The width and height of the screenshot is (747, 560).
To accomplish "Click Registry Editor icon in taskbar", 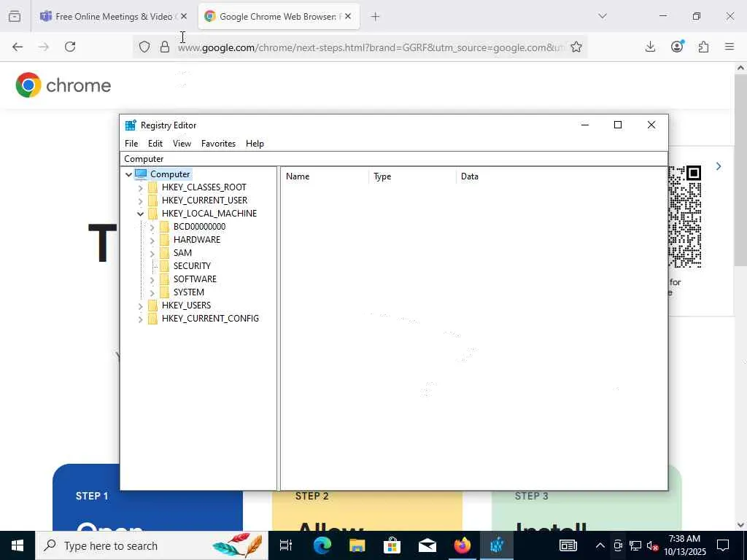I will click(x=497, y=545).
